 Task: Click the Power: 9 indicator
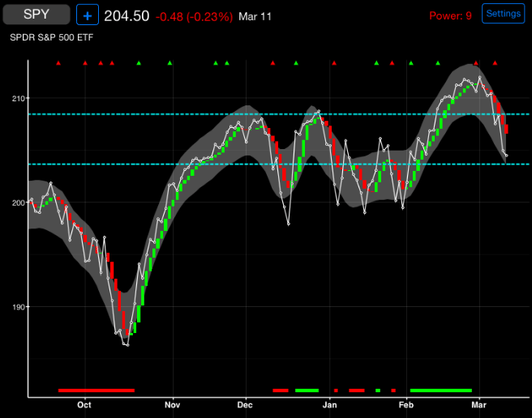(450, 15)
